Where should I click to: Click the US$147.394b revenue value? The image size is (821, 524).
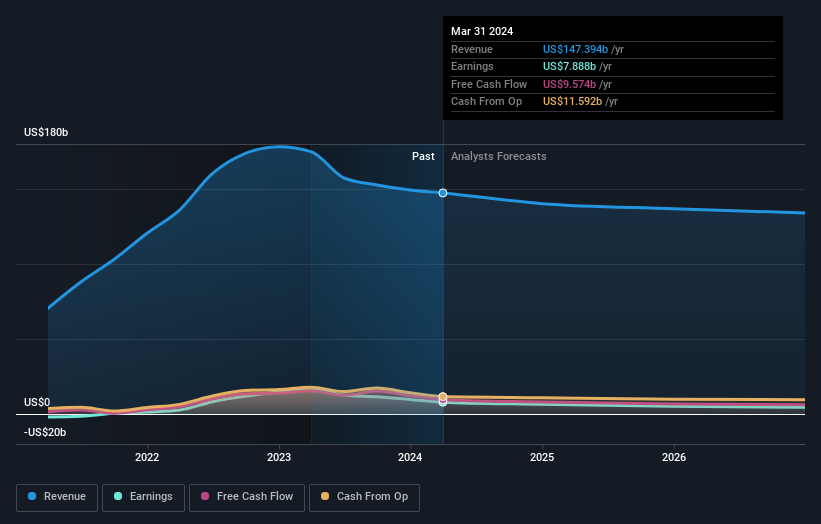[x=575, y=49]
